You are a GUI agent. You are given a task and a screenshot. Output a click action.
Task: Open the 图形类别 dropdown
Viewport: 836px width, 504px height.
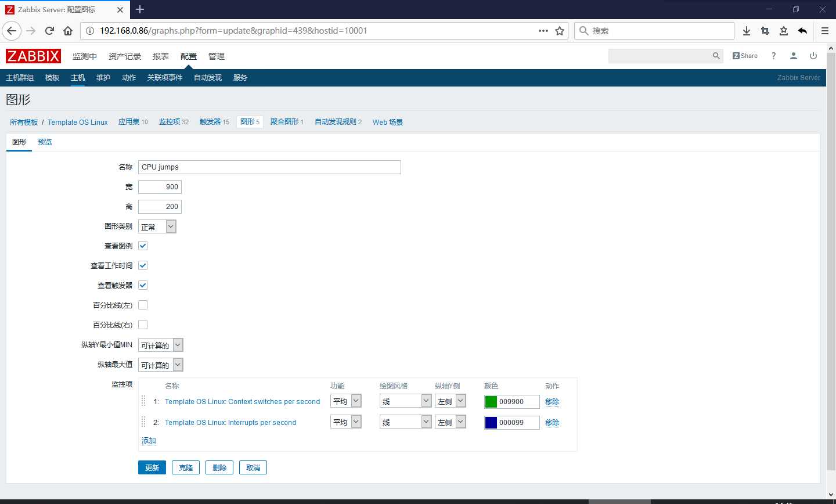point(157,226)
